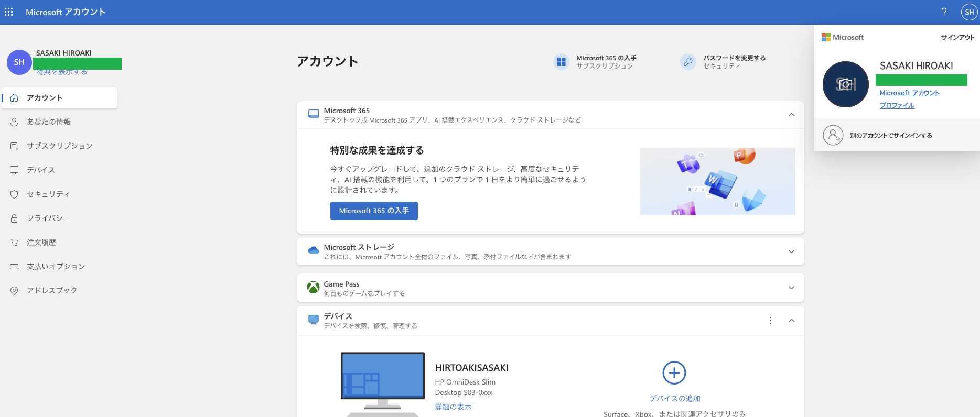The image size is (980, 417).
Task: Click パスワードを変更する shortcut at top
Action: (723, 62)
